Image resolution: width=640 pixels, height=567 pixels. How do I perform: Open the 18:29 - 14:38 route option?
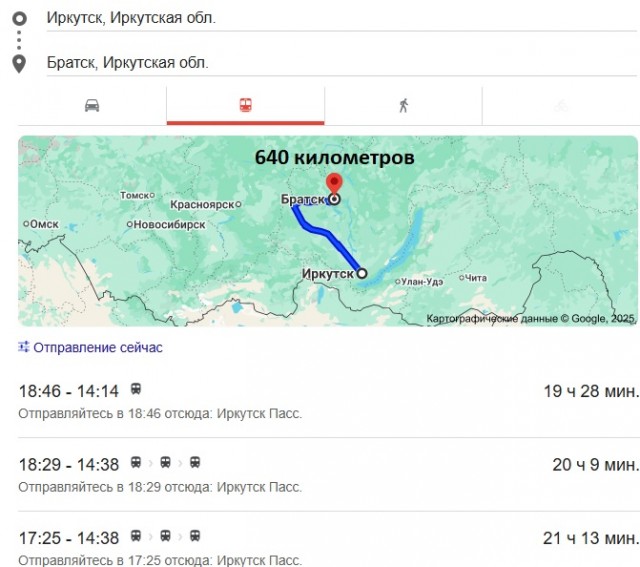click(328, 474)
